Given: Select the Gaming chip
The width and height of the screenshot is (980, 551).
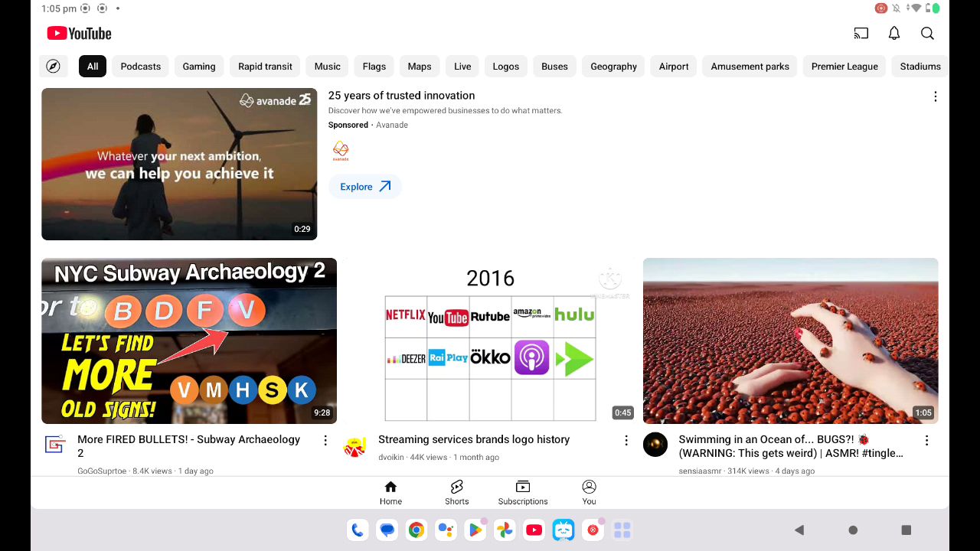Looking at the screenshot, I should (x=199, y=67).
